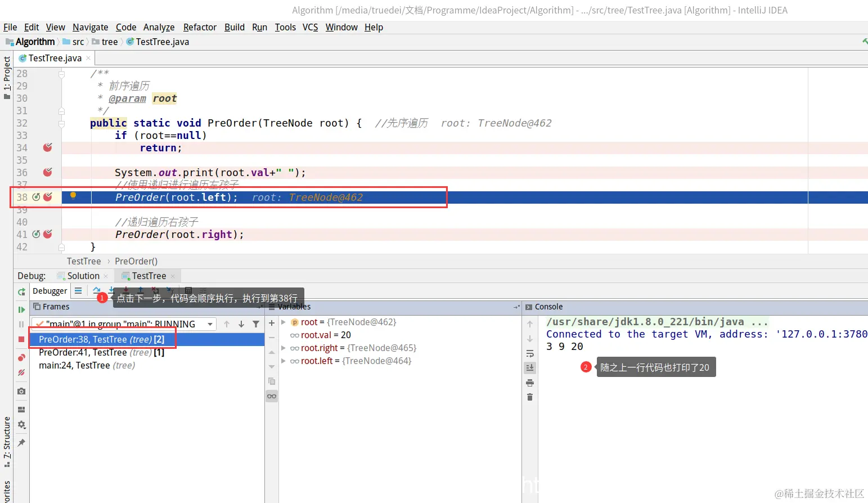Open the Refactor menu
The width and height of the screenshot is (868, 503).
[x=200, y=27]
